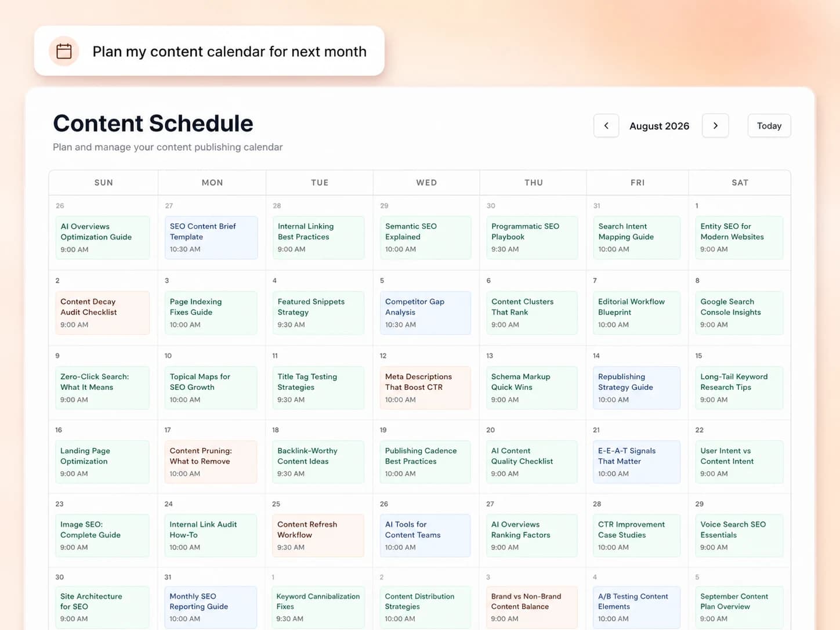The width and height of the screenshot is (840, 630).
Task: Select AI Tools for Content Teams event
Action: pyautogui.click(x=425, y=536)
